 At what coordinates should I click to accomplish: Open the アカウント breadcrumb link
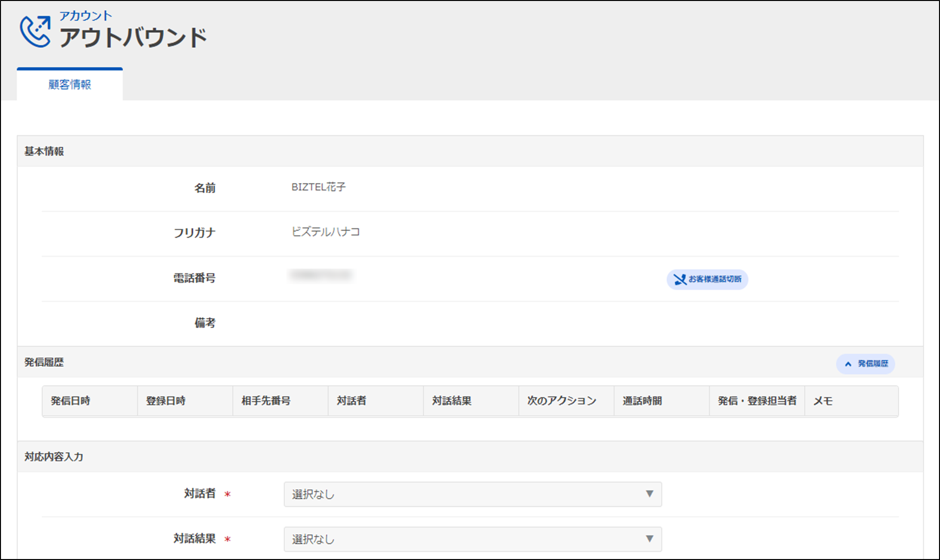pyautogui.click(x=86, y=16)
